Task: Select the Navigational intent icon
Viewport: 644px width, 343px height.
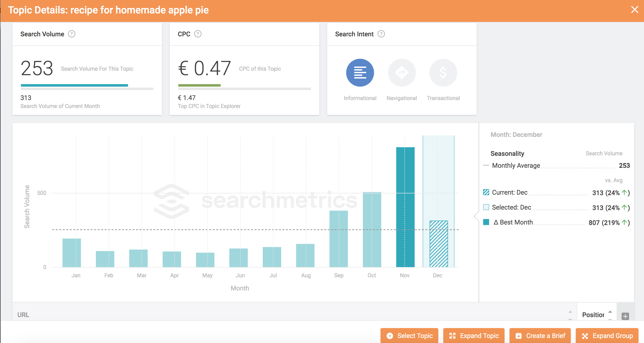Action: coord(401,73)
